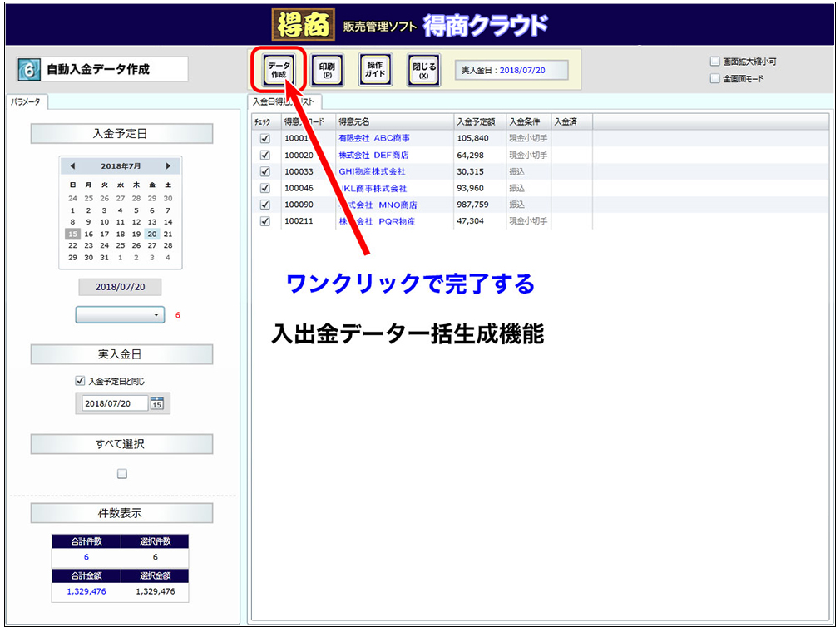Screen dimensions: 840x632
Task: Enable 全画面モード checkbox
Action: click(x=714, y=78)
